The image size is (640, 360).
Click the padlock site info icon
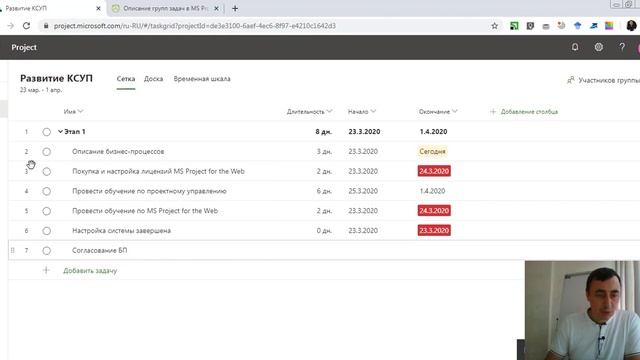pyautogui.click(x=46, y=26)
